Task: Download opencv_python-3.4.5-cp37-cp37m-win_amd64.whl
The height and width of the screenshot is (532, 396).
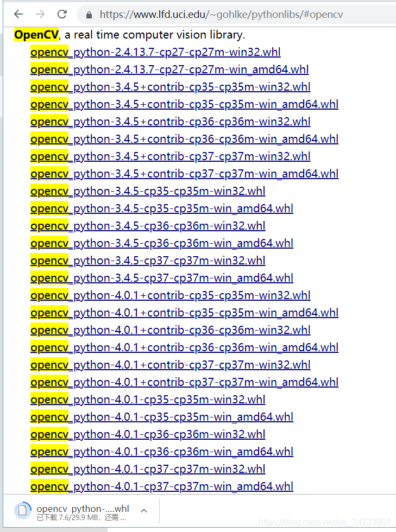Action: click(162, 278)
